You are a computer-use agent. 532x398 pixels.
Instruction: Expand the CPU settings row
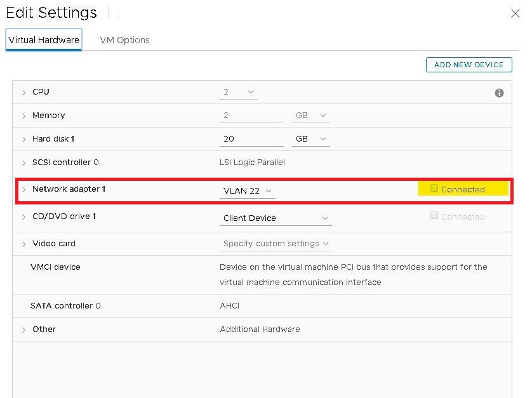(24, 93)
